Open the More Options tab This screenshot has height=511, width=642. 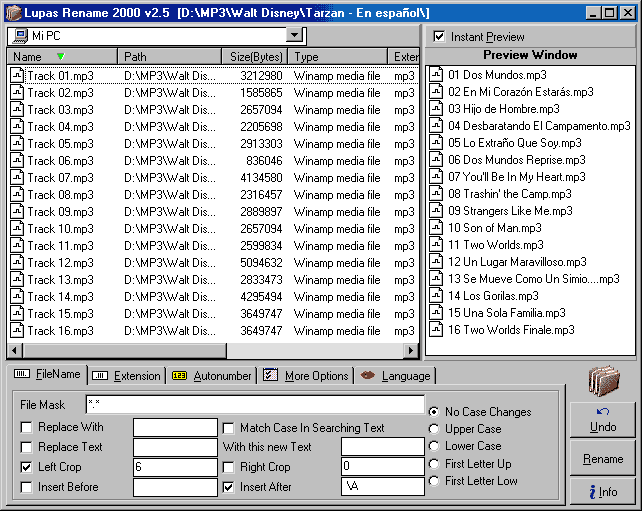[306, 375]
